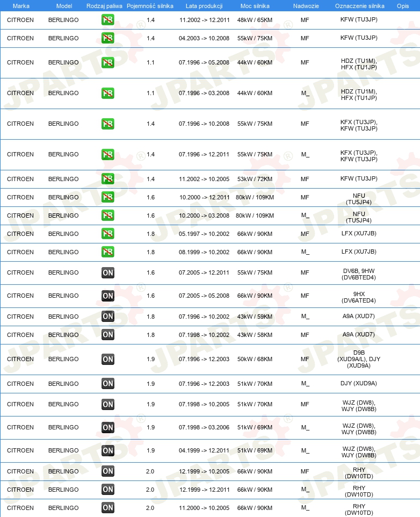Click the 9HX (DV6ATED4) engine code

[359, 297]
